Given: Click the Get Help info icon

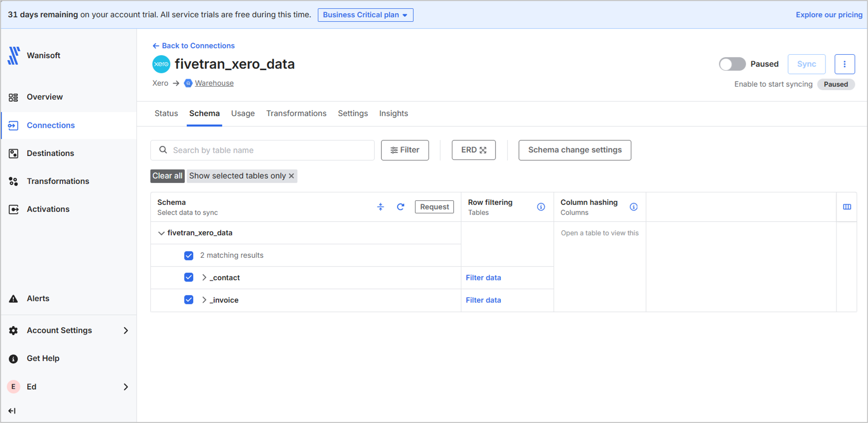Looking at the screenshot, I should pyautogui.click(x=13, y=359).
